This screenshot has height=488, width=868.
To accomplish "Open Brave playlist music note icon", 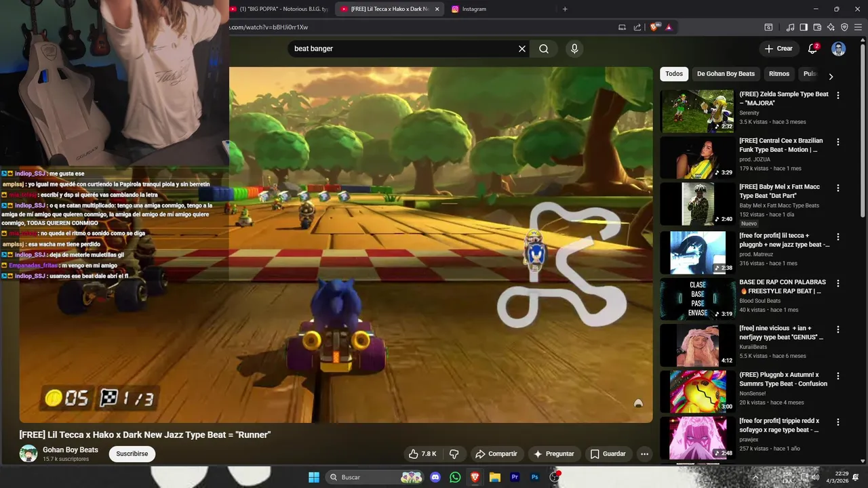I will click(790, 27).
